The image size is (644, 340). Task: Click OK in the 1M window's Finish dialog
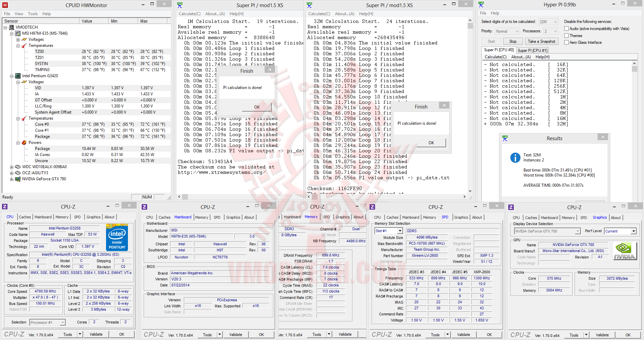click(257, 107)
